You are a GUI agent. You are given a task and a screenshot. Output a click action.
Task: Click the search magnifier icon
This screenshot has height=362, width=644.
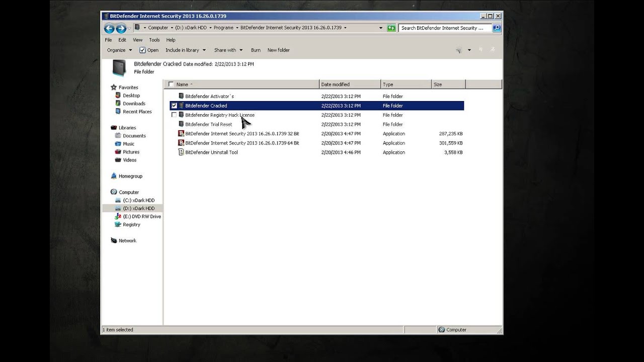pyautogui.click(x=497, y=28)
